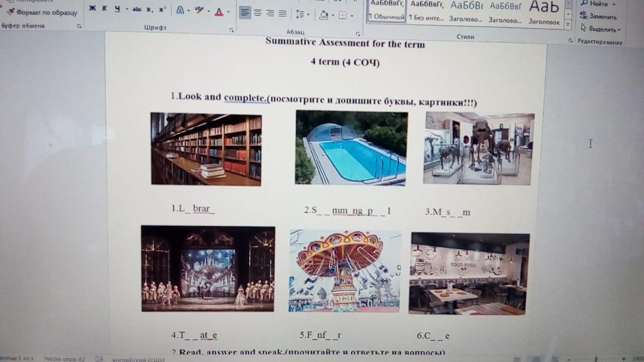Click the library bookshelf picture
Image resolution: width=644 pixels, height=362 pixels.
pyautogui.click(x=206, y=149)
